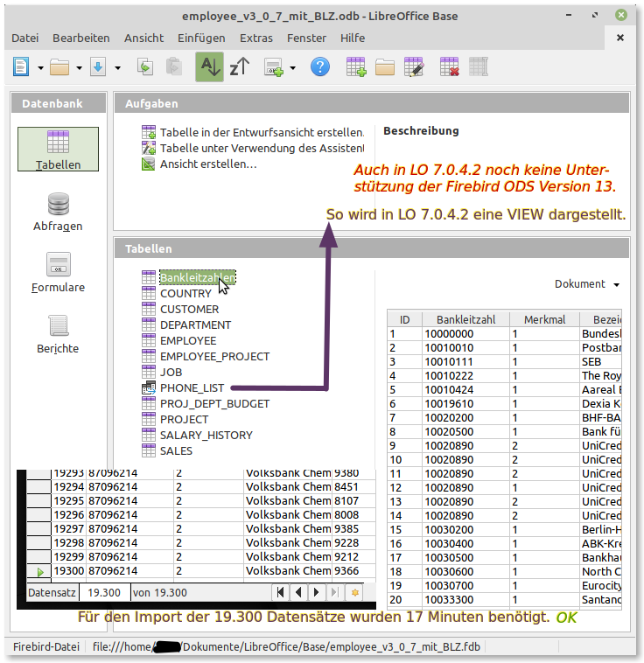This screenshot has height=663, width=644.
Task: Close the document with the menu bar X
Action: 620,38
